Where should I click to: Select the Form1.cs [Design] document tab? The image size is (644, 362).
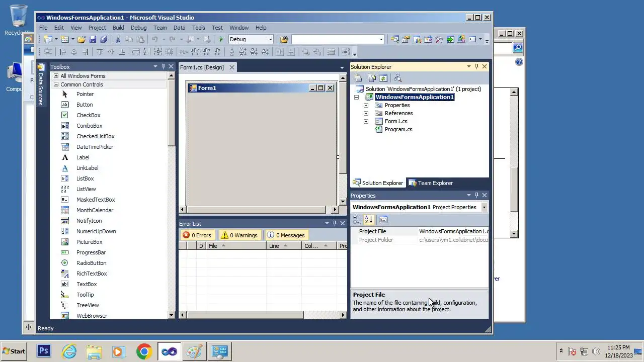pos(202,67)
